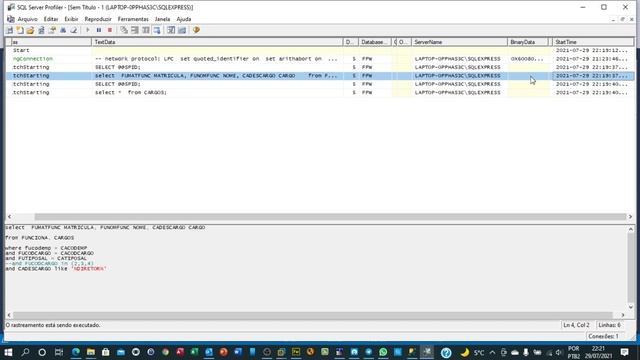Image resolution: width=640 pixels, height=360 pixels.
Task: Click the 'Ln 4, Col 2' status indicator
Action: 576,325
